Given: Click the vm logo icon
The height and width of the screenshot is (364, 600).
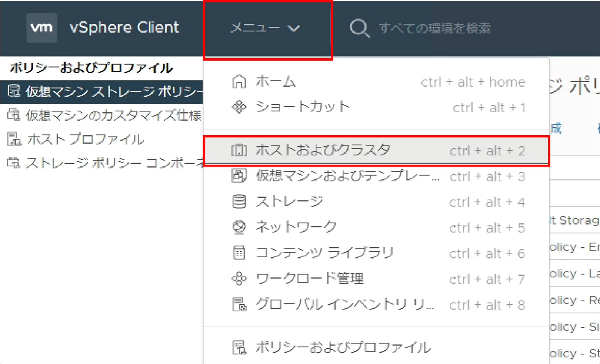Looking at the screenshot, I should click(x=41, y=28).
